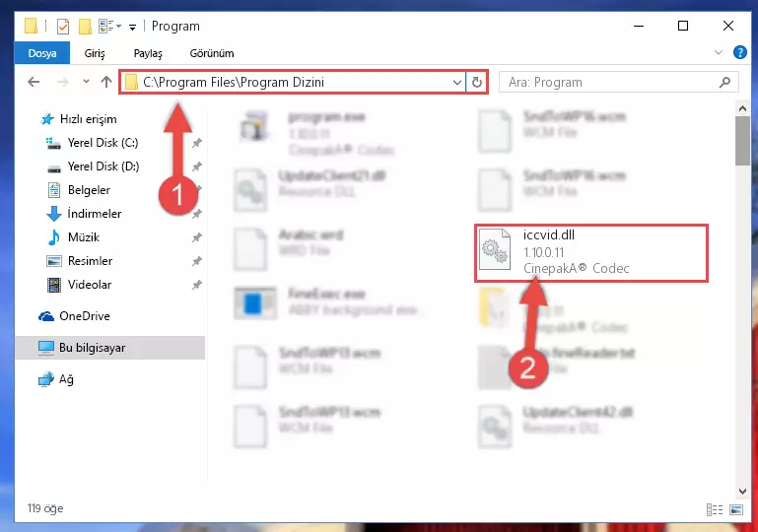Click the 119 öğe status text
This screenshot has height=532, width=758.
click(45, 508)
